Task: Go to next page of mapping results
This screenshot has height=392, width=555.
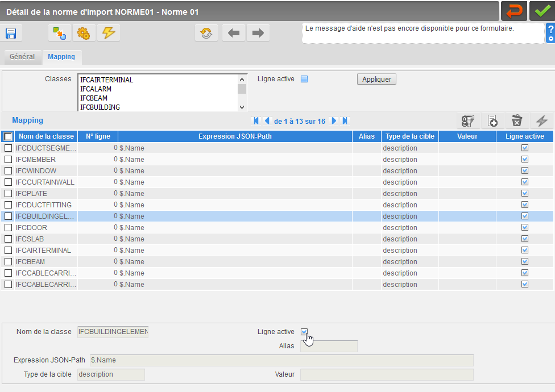Action: (x=333, y=121)
